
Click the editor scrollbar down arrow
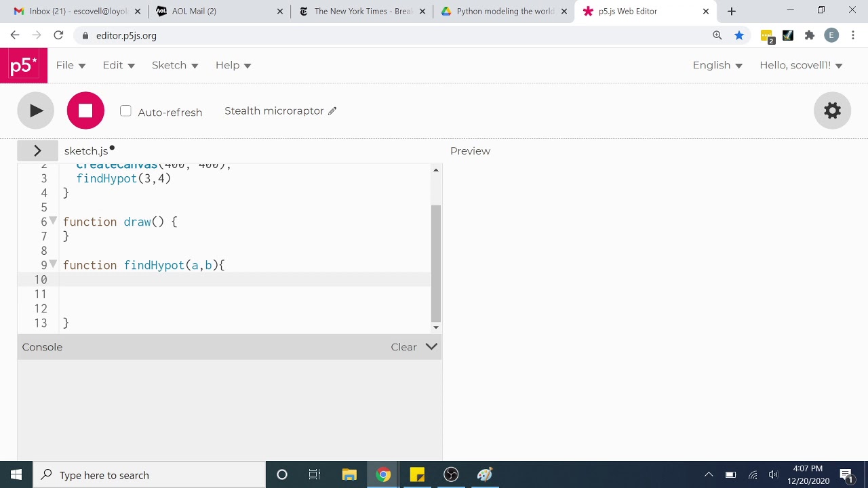[436, 327]
